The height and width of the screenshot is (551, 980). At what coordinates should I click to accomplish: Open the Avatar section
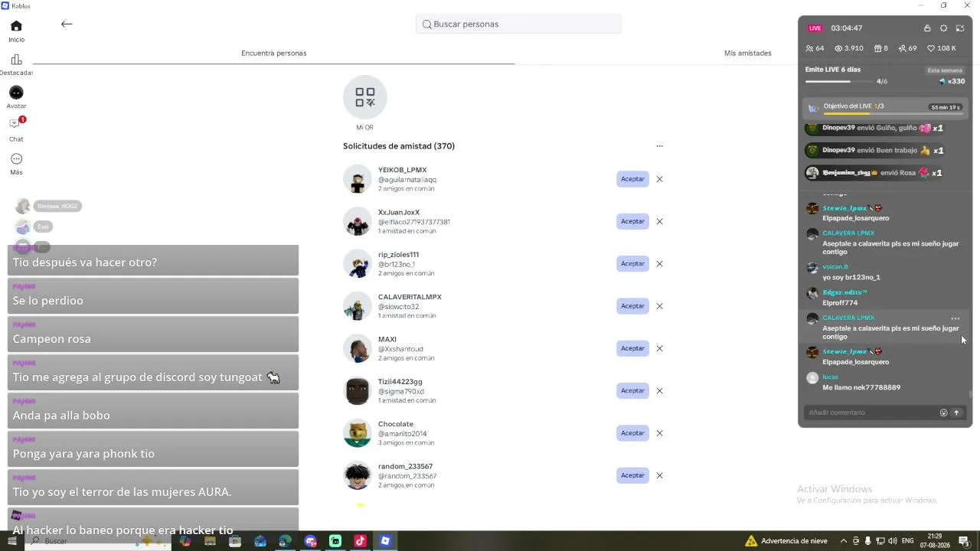16,97
